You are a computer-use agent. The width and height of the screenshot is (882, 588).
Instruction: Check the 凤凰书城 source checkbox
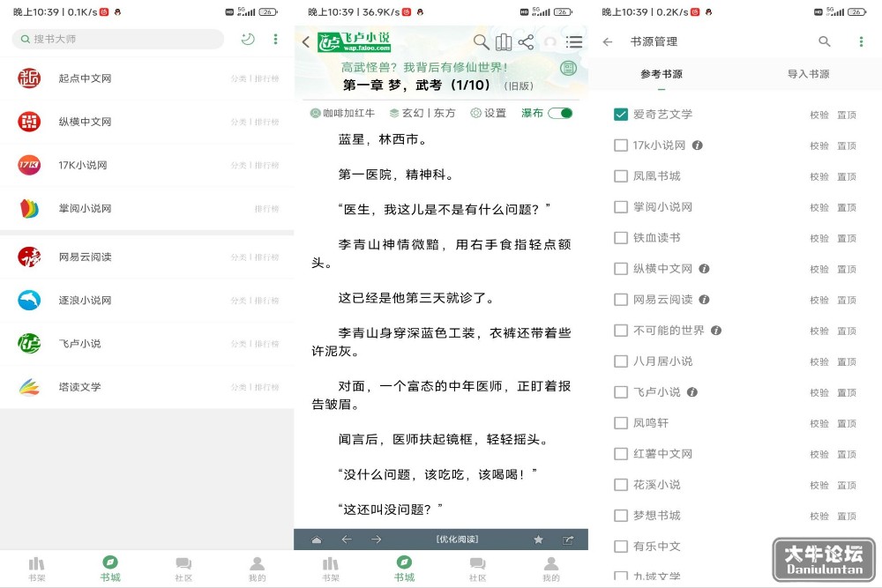[x=620, y=176]
